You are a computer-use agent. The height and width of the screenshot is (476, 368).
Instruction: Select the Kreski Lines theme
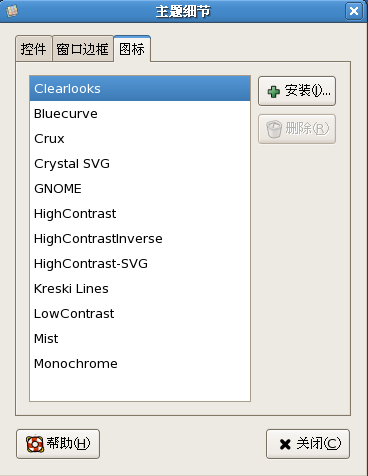pyautogui.click(x=140, y=289)
